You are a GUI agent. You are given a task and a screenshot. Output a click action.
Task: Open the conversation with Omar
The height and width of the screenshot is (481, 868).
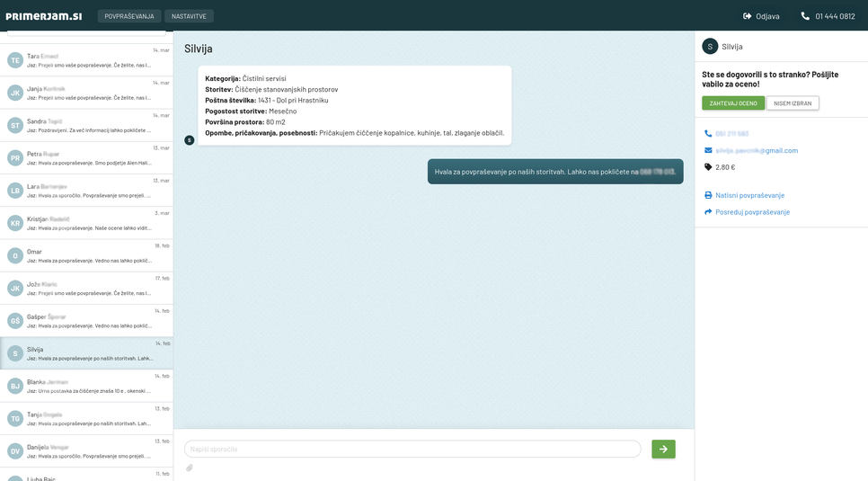(87, 255)
